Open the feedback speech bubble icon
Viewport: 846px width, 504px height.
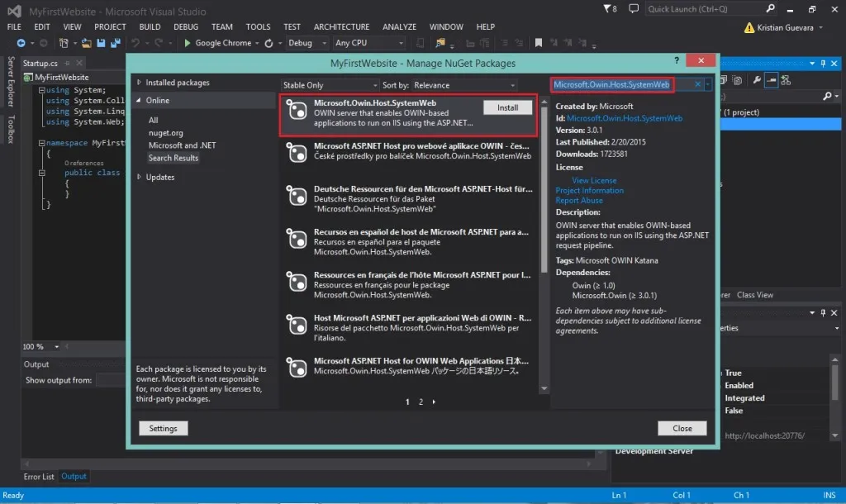pos(634,8)
